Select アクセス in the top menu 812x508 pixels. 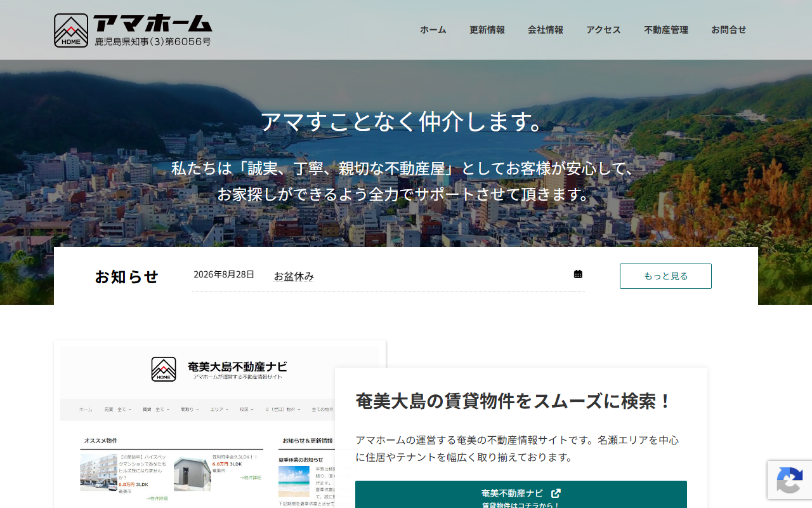point(603,30)
